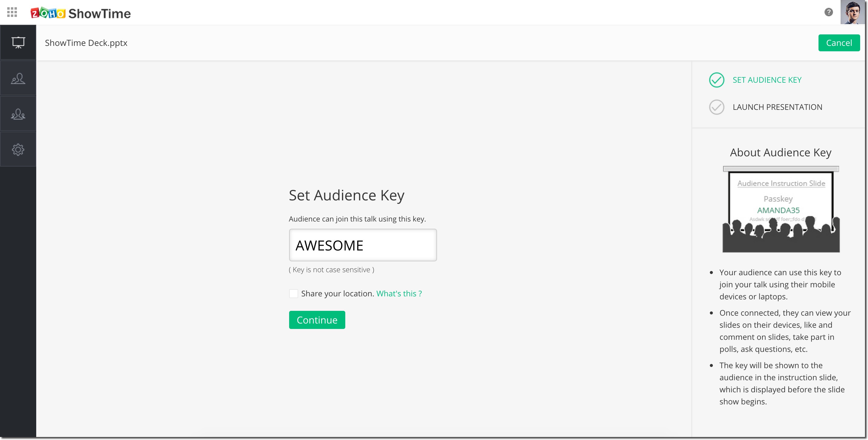This screenshot has width=868, height=440.
Task: Open the group audience sidebar icon
Action: tap(18, 115)
